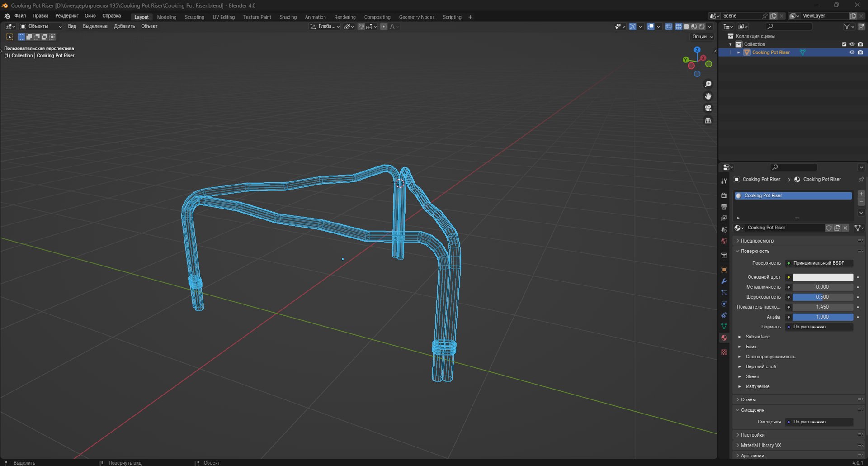
Task: Open the Объекты mode dropdown
Action: click(x=41, y=26)
